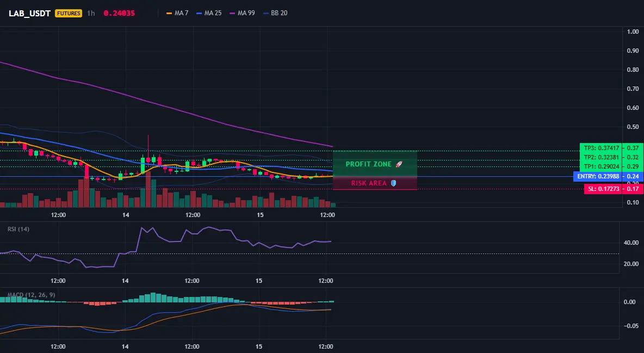Click RSI axis value 20.00
Image resolution: width=644 pixels, height=353 pixels.
[631, 264]
